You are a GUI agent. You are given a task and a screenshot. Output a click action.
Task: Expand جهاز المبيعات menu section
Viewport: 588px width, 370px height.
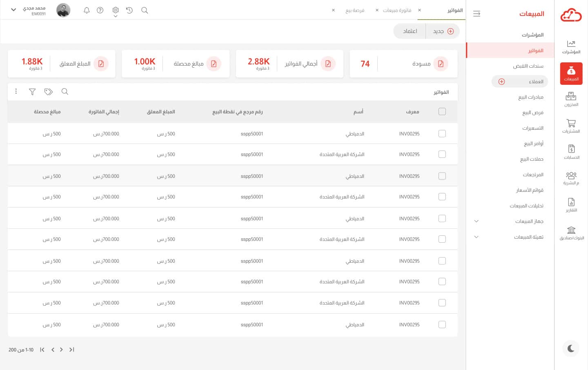476,221
